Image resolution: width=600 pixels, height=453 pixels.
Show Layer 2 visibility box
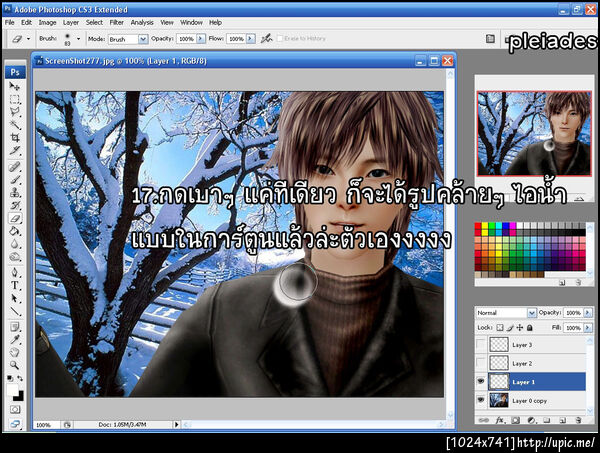click(x=481, y=363)
